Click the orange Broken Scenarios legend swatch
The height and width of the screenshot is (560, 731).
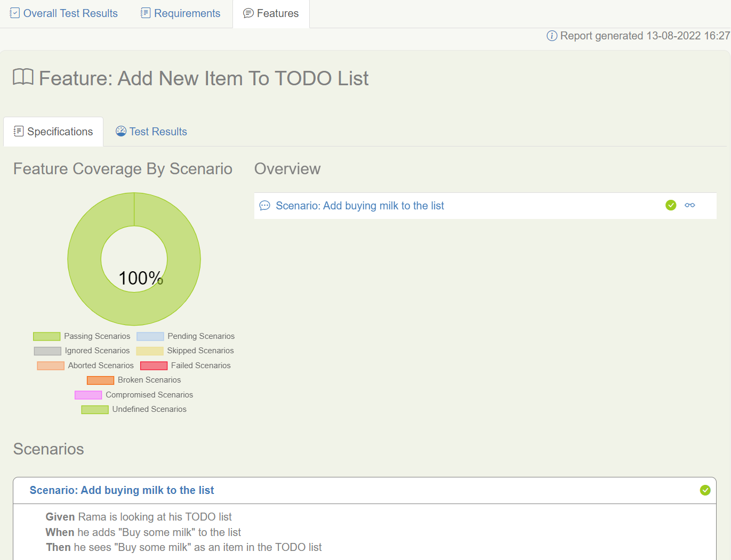[x=101, y=380]
